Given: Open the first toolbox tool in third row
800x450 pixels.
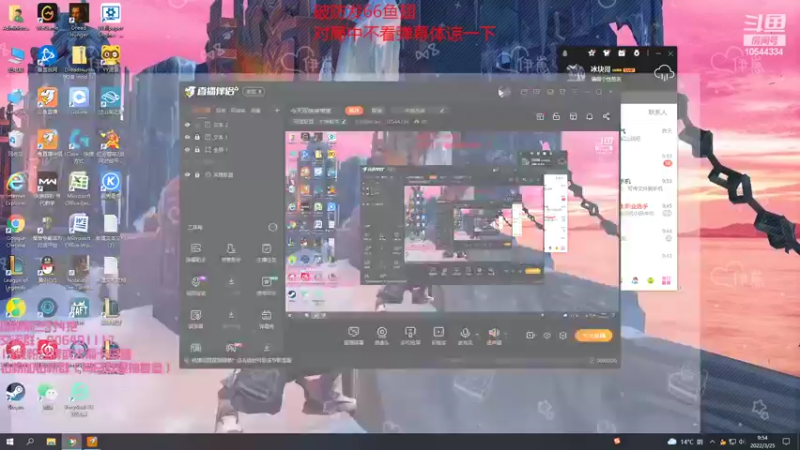Looking at the screenshot, I should [x=195, y=319].
